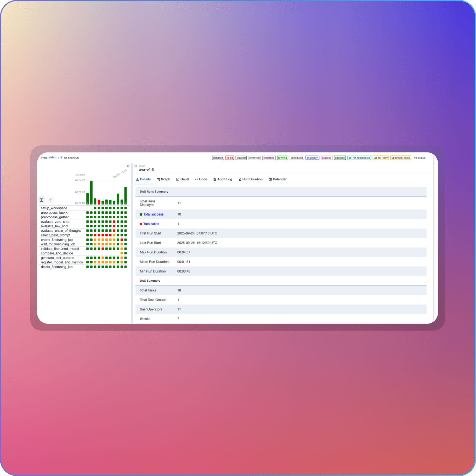Click the Mean Run Duration value 00:01:51
The width and height of the screenshot is (476, 476).
pos(184,262)
